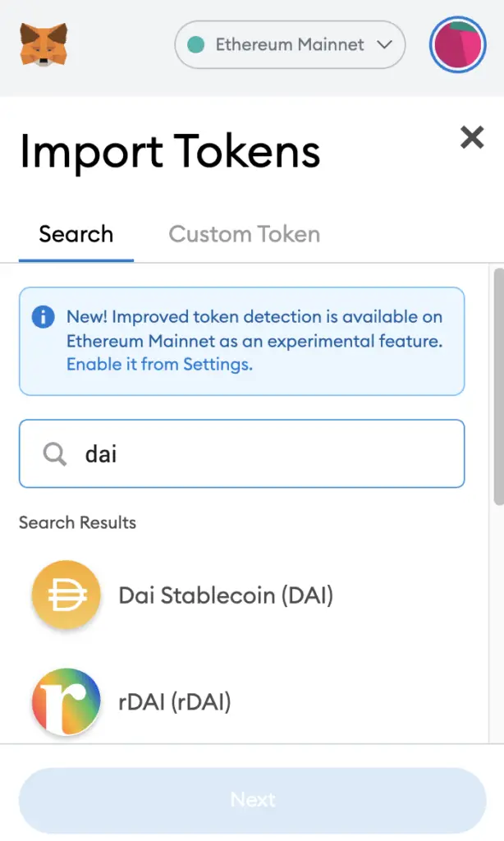504x841 pixels.
Task: Select the Dai Stablecoin token logo
Action: 66,595
